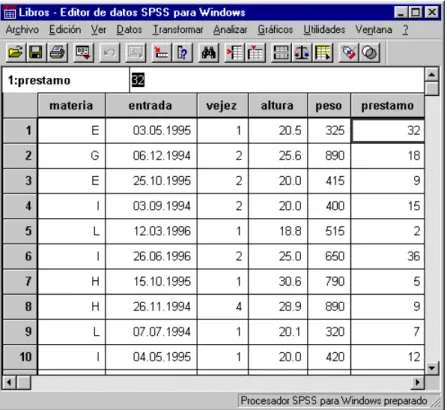Open the Archivo menu
The height and width of the screenshot is (410, 447).
click(22, 30)
